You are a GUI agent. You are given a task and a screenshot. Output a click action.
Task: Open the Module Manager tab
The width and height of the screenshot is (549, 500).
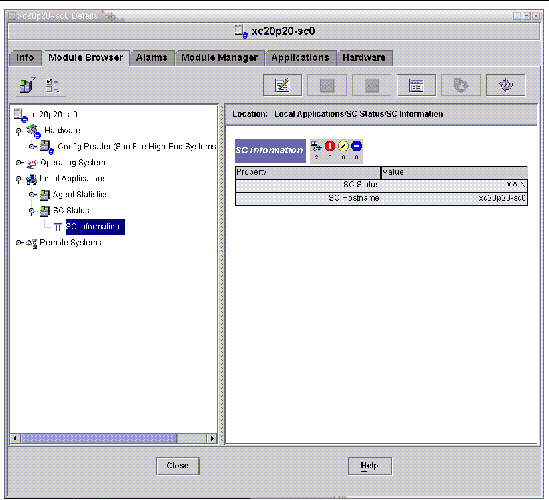tap(220, 58)
